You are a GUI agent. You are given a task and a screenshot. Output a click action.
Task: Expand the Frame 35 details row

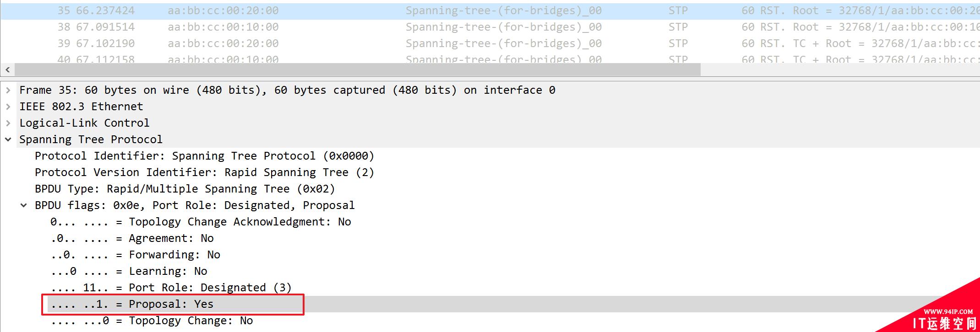pyautogui.click(x=8, y=90)
